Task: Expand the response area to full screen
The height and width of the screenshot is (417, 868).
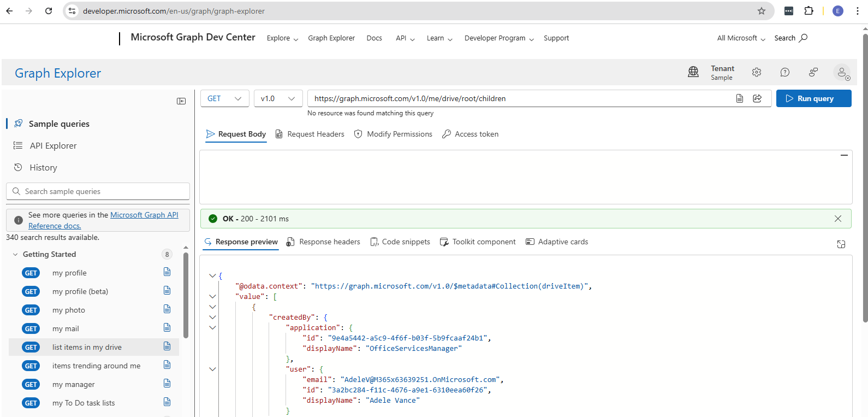Action: coord(841,244)
